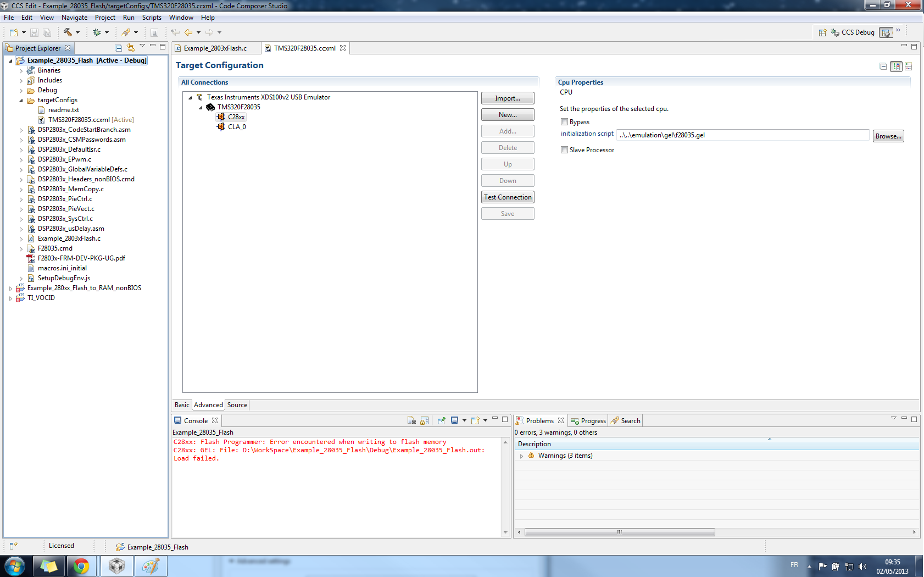
Task: Open the Project menu
Action: click(105, 18)
